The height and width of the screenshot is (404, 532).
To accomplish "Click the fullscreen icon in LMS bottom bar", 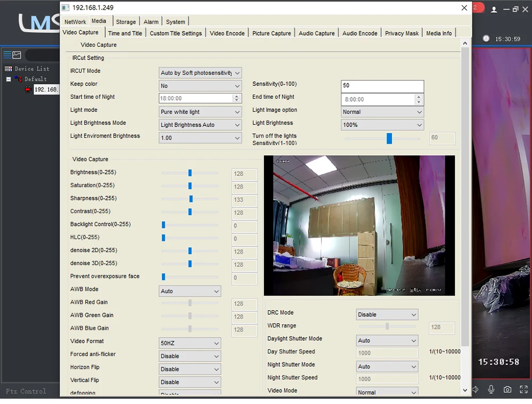I will (x=523, y=390).
